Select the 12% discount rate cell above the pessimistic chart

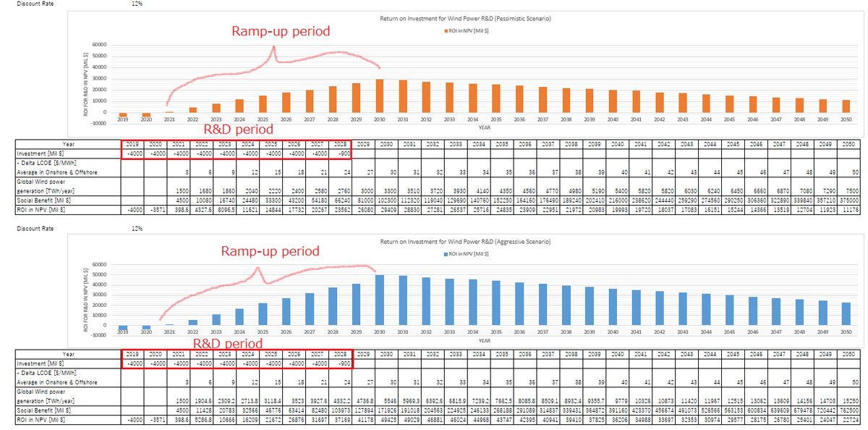tap(137, 4)
